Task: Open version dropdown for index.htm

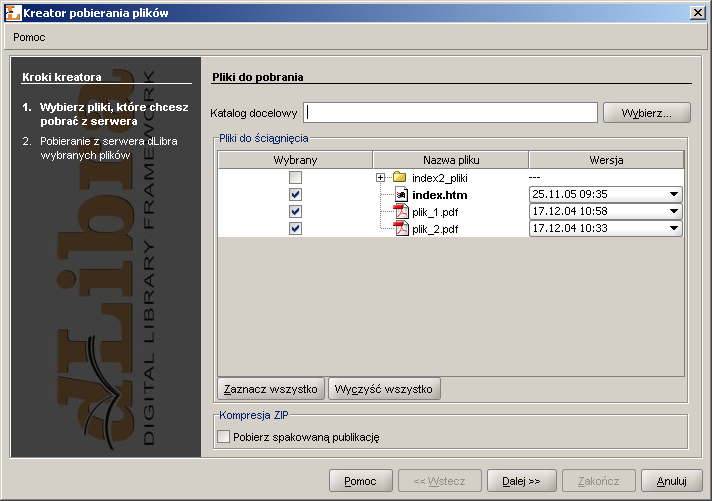Action: click(x=674, y=194)
